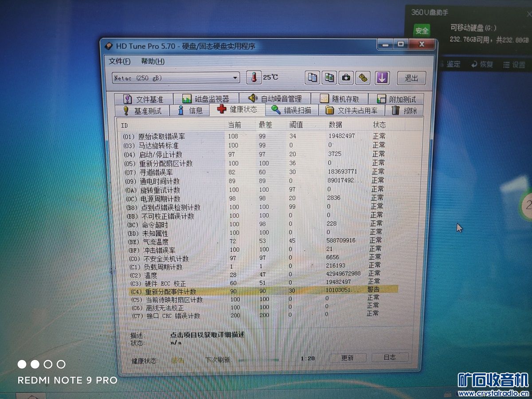Click the next-refresh progress bar
The width and height of the screenshot is (532, 399).
click(x=259, y=360)
